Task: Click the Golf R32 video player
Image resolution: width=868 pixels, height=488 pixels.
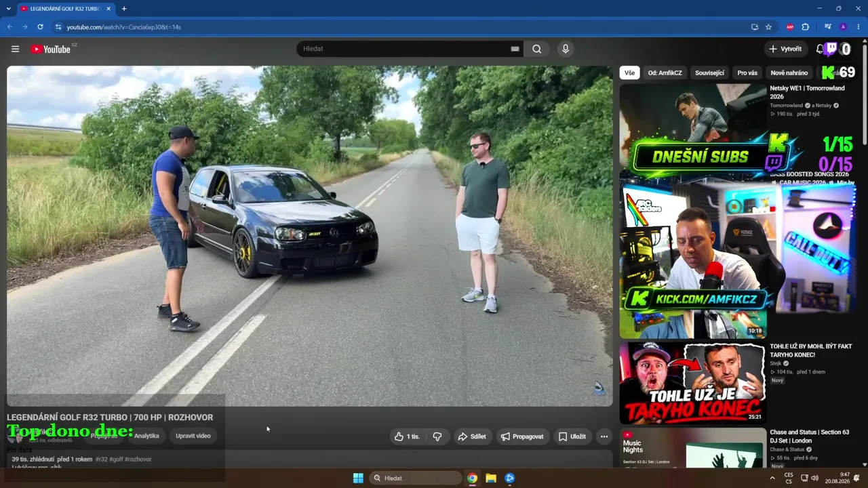Action: [310, 236]
